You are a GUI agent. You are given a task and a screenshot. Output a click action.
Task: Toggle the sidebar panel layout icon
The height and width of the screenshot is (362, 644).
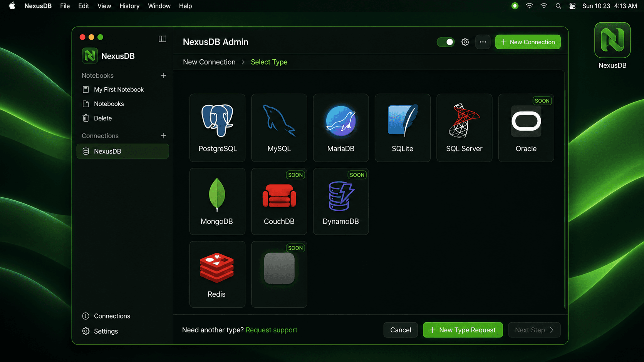point(163,39)
